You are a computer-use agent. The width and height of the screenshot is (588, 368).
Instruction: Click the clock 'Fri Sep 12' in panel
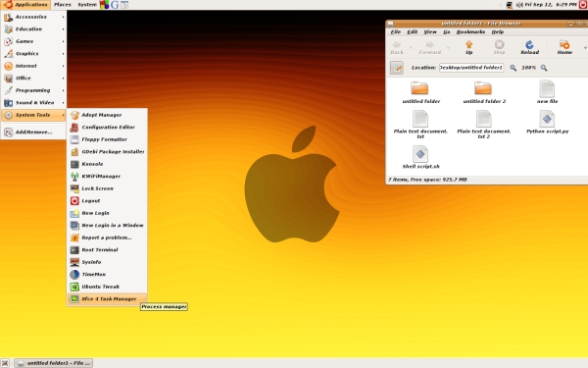(551, 5)
